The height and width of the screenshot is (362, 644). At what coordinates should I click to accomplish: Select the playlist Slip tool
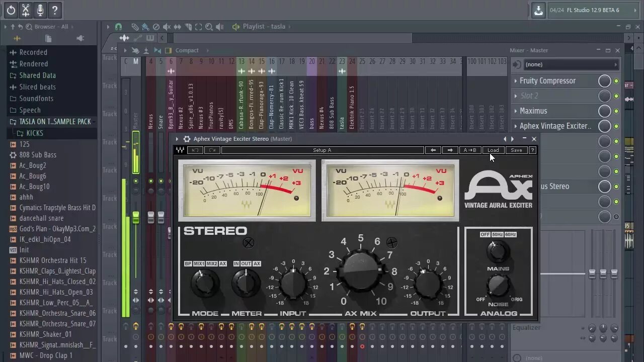[x=178, y=27]
